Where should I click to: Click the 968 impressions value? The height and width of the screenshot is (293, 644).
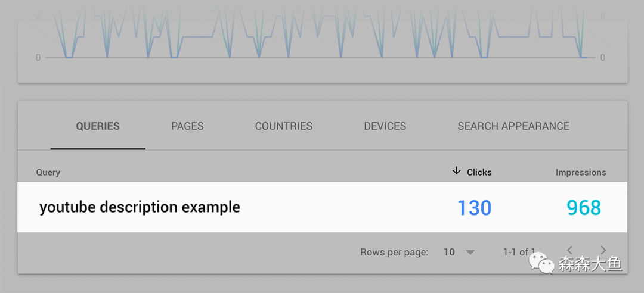tap(584, 208)
